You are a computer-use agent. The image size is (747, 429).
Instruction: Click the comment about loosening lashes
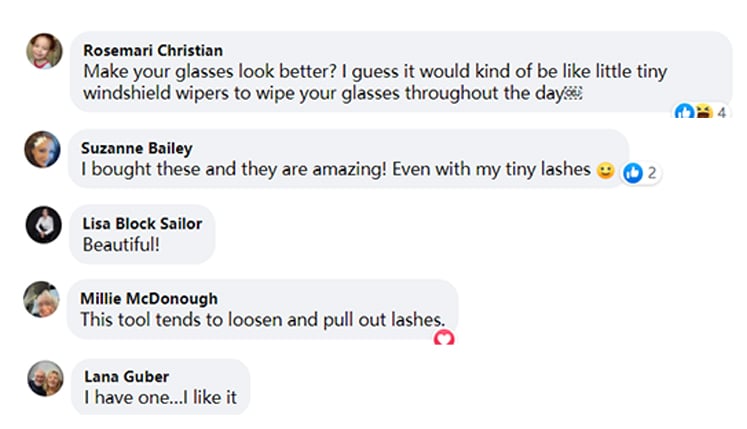click(x=264, y=319)
